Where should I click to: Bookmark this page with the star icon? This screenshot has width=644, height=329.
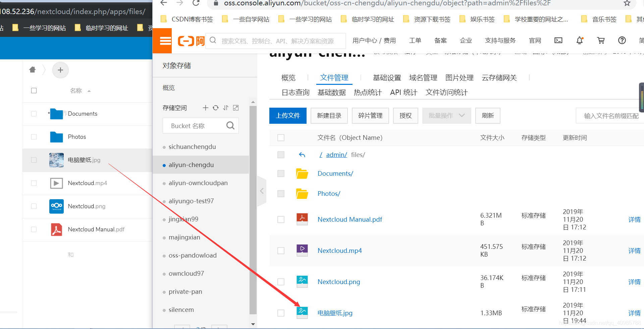627,3
